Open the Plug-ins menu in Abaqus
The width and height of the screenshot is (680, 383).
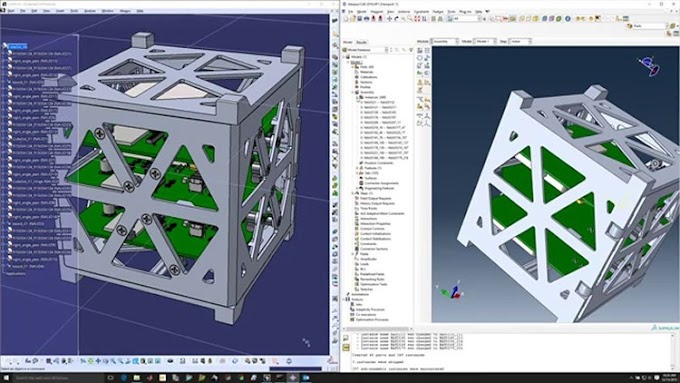(x=465, y=12)
